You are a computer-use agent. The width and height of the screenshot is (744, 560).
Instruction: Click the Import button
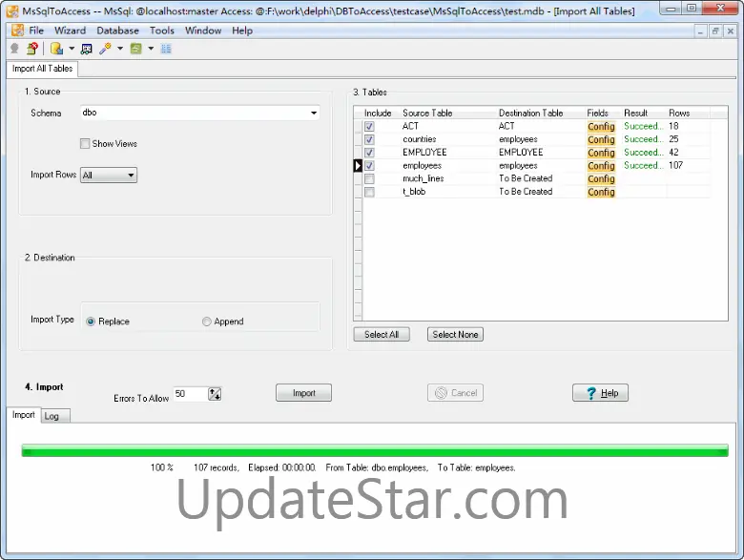[x=303, y=393]
